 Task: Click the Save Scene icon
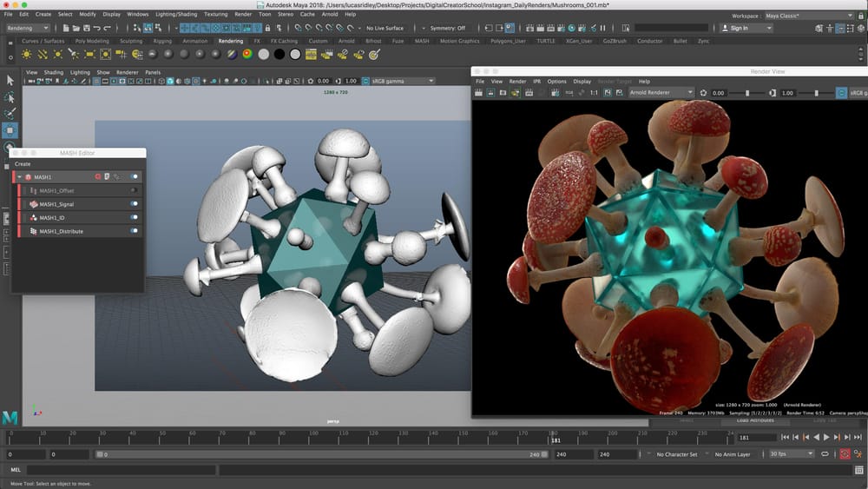pos(86,28)
